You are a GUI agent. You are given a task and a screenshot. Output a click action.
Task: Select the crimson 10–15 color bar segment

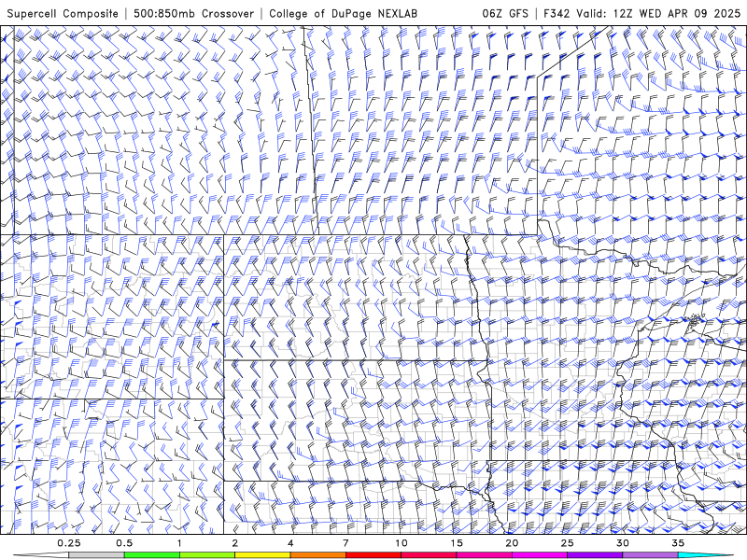pos(429,555)
